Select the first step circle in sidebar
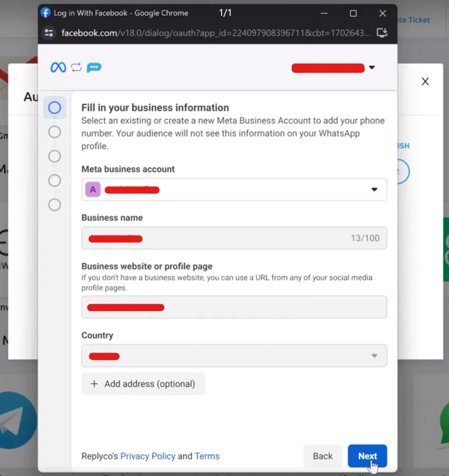449x476 pixels. (x=54, y=108)
